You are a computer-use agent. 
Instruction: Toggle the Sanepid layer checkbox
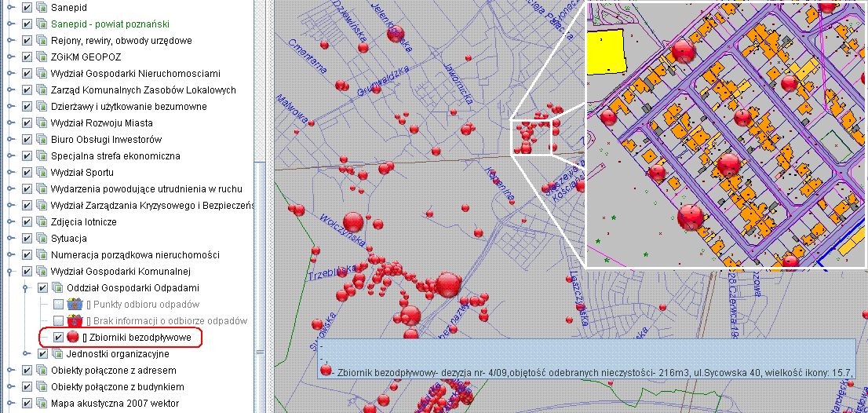tap(27, 7)
